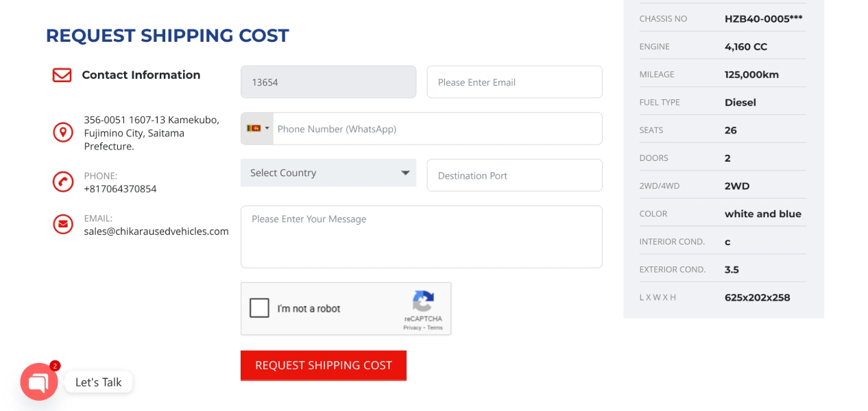Viewport: 868px width, 411px height.
Task: Click the red email circle icon
Action: tap(63, 224)
